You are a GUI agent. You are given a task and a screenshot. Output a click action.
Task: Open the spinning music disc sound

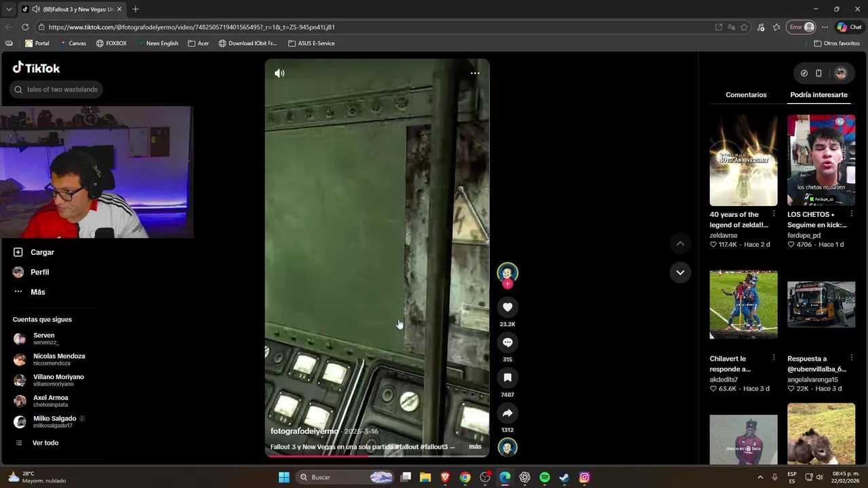point(507,447)
